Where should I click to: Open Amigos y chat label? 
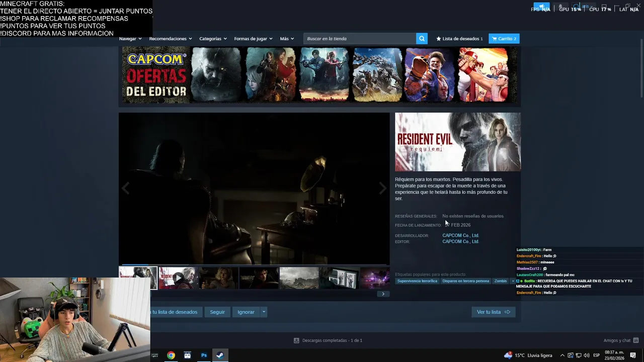(617, 340)
